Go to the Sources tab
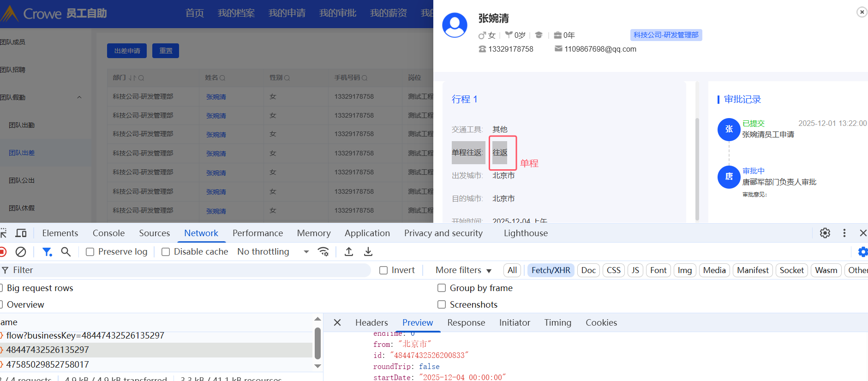The image size is (868, 381). pos(155,233)
